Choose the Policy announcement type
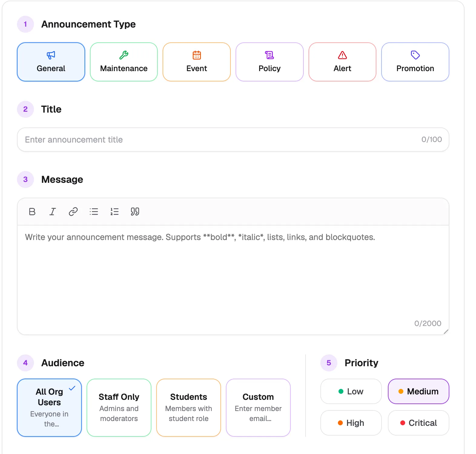The height and width of the screenshot is (454, 476). click(269, 62)
